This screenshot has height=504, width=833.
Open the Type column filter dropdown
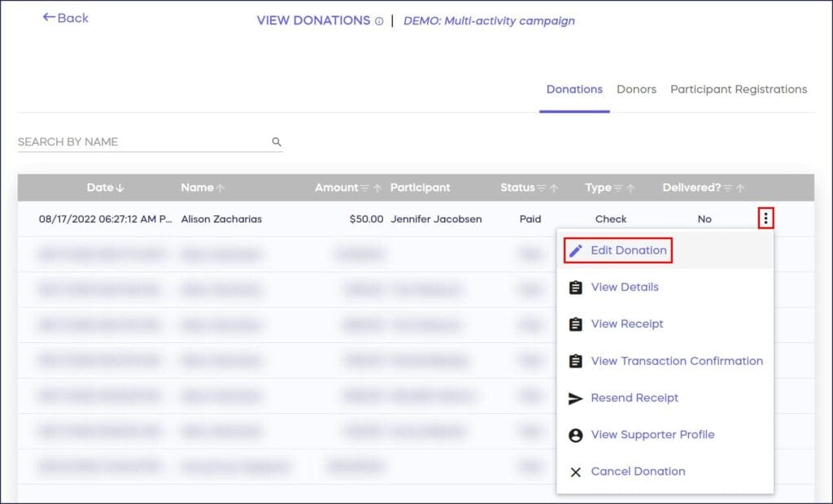(619, 188)
